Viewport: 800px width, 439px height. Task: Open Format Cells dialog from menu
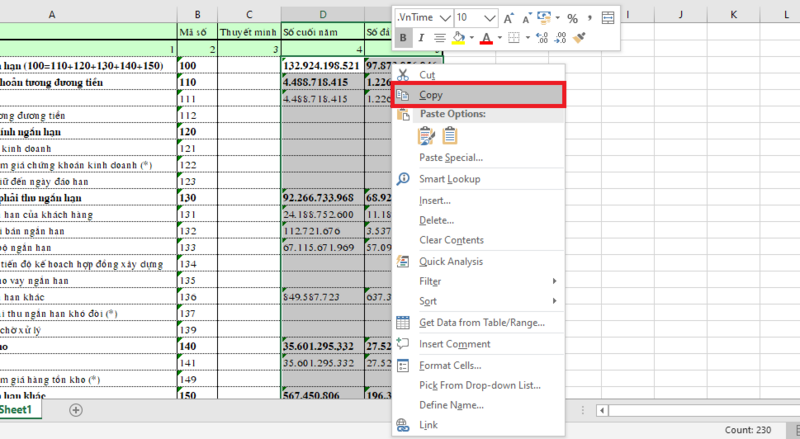[450, 365]
